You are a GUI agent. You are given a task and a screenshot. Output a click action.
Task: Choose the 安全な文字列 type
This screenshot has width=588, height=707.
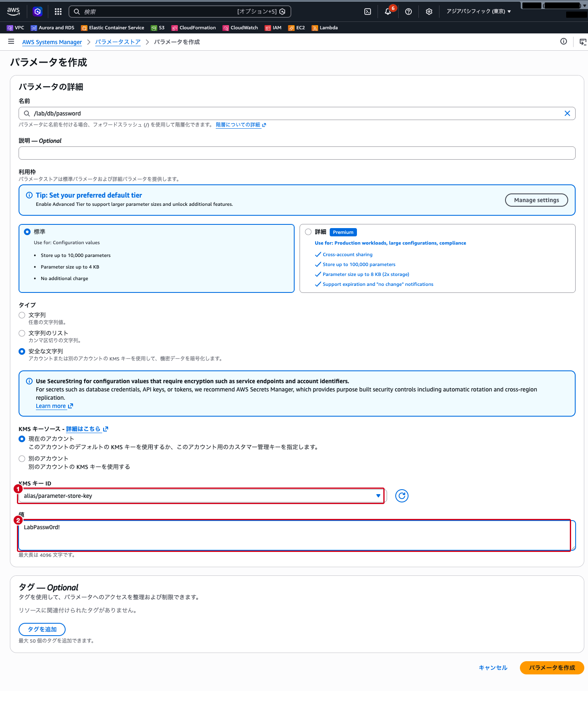click(x=22, y=351)
